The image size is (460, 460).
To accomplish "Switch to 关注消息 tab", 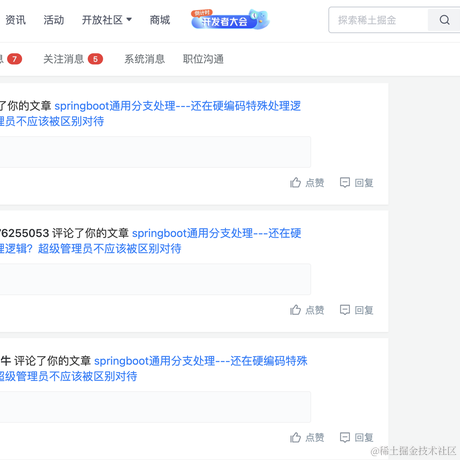I will click(x=73, y=59).
